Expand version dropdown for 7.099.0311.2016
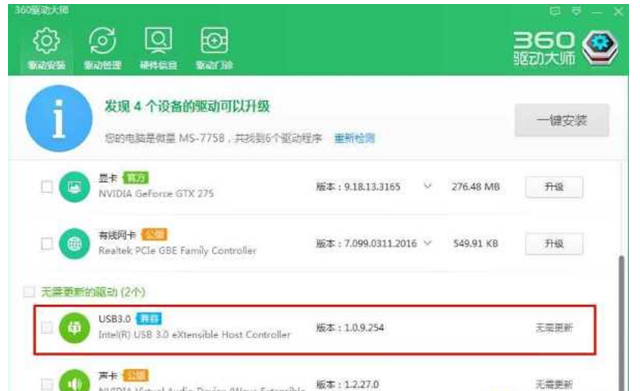This screenshot has height=391, width=640. click(x=427, y=243)
